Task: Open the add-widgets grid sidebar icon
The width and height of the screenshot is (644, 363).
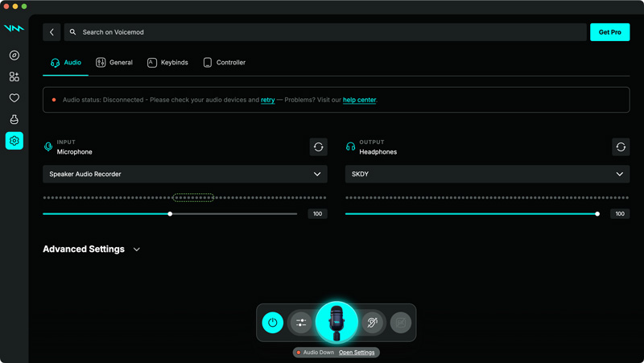Action: click(14, 76)
